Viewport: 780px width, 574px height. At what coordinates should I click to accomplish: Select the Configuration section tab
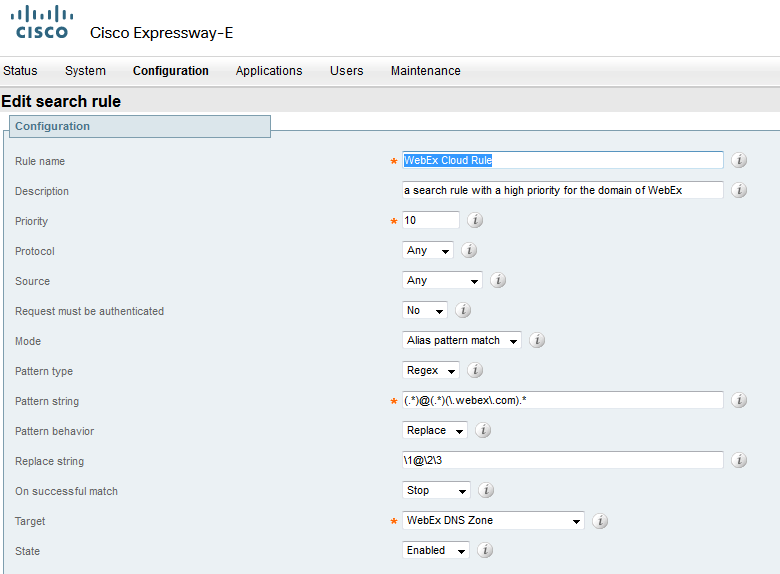pyautogui.click(x=140, y=126)
